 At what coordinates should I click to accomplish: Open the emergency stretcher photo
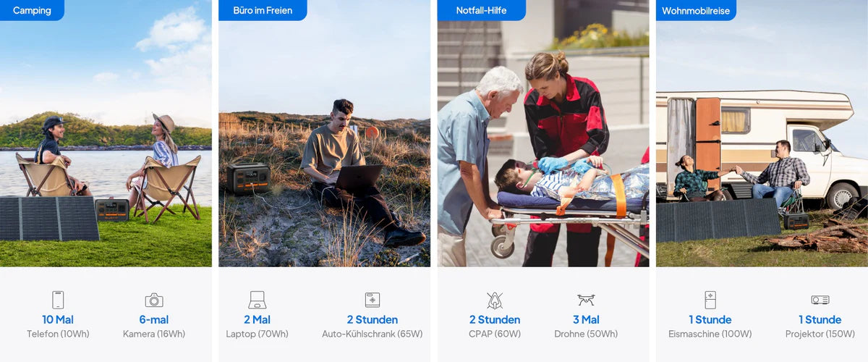pos(543,133)
